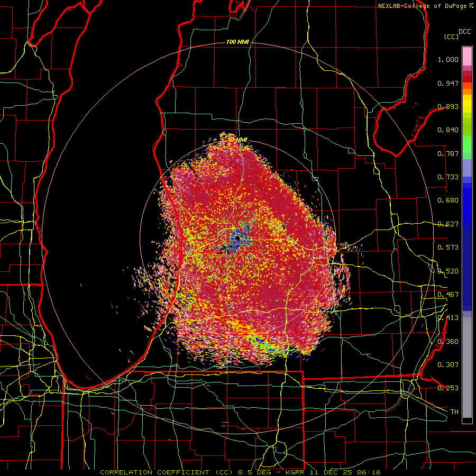Click the 50 NMI range ring label
476x476 pixels.
pos(237,140)
